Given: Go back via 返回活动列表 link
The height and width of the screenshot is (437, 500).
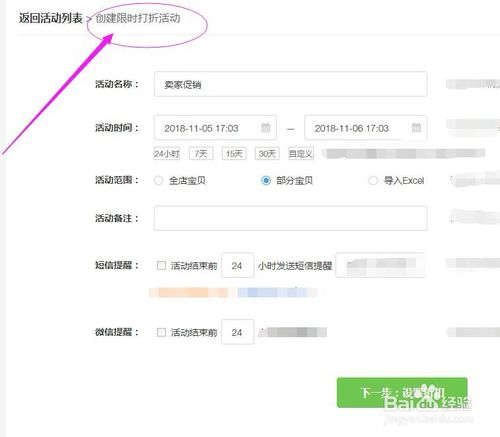Looking at the screenshot, I should pyautogui.click(x=51, y=18).
